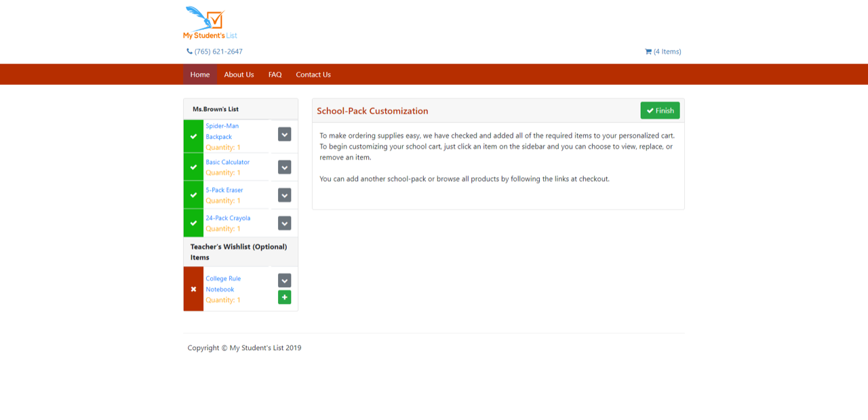This screenshot has height=420, width=868.
Task: Click the phone number (765) 621-2647
Action: (x=214, y=52)
